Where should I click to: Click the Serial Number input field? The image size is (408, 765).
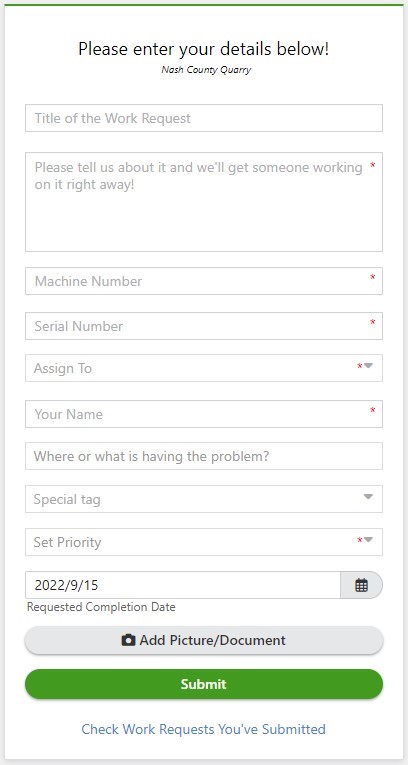point(204,326)
